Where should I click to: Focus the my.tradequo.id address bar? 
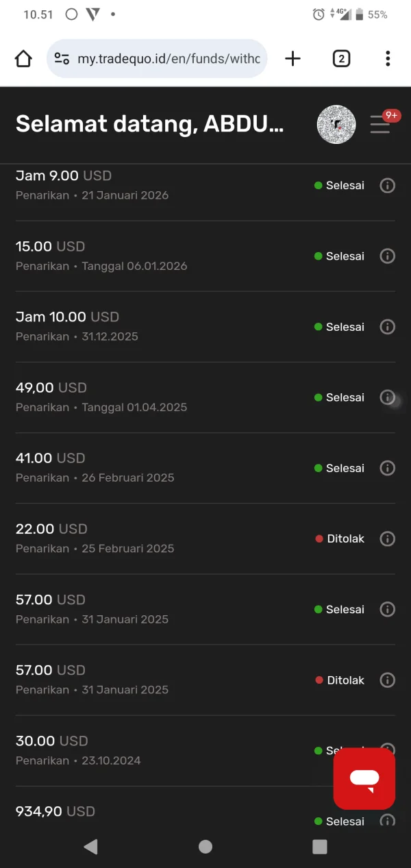(168, 59)
